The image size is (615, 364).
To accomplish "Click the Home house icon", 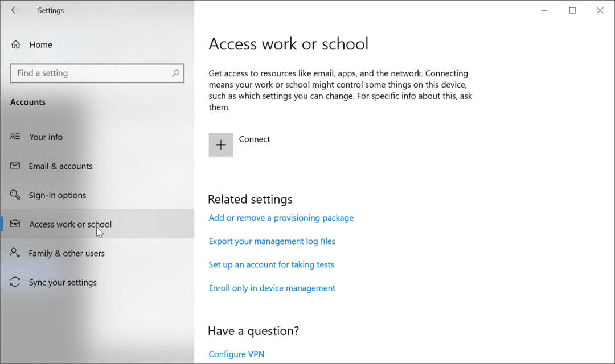I will pos(16,44).
